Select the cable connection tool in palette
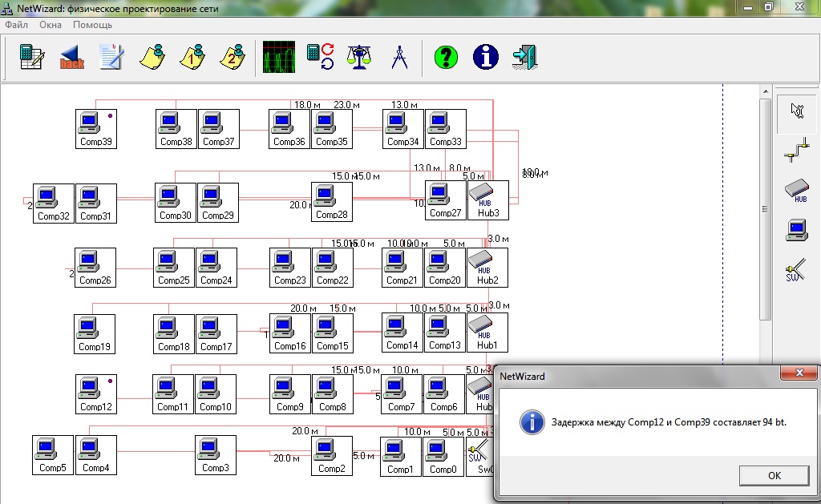 click(x=797, y=151)
